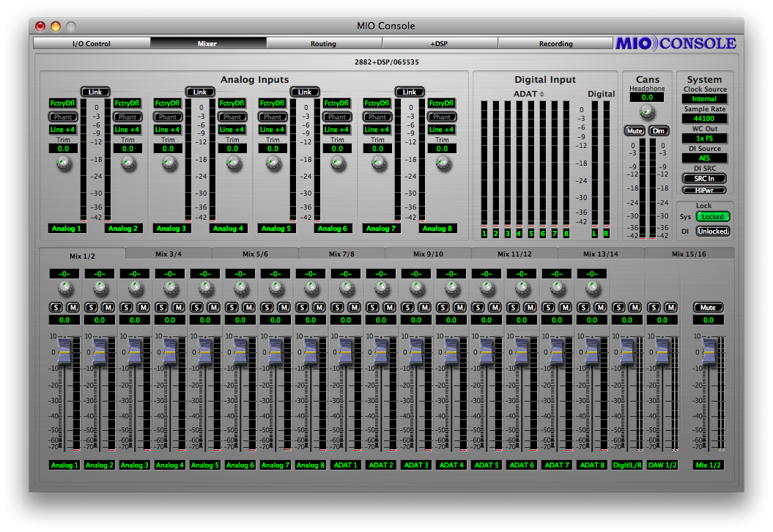Image resolution: width=773 pixels, height=532 pixels.
Task: Open the Clock Source menu showing Internal
Action: 704,99
